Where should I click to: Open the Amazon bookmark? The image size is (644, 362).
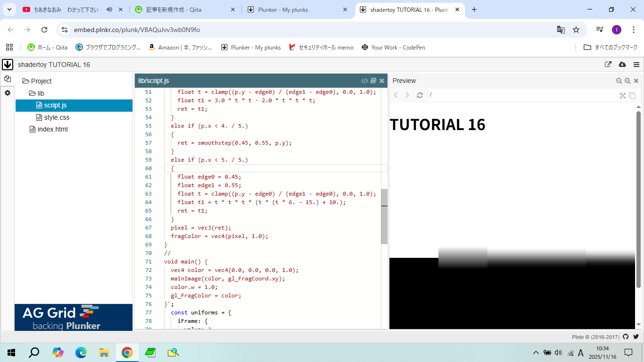point(180,47)
